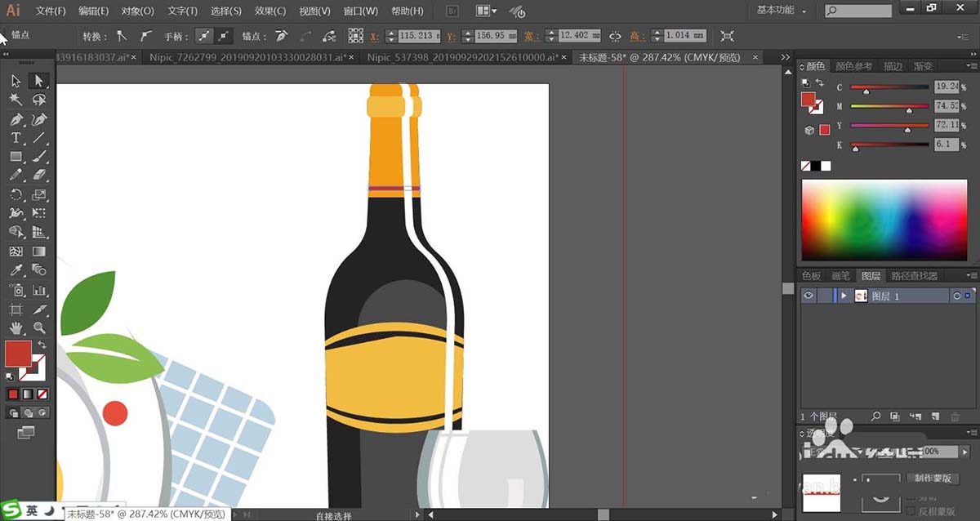This screenshot has width=980, height=521.
Task: Select the Hand tool
Action: [x=16, y=327]
